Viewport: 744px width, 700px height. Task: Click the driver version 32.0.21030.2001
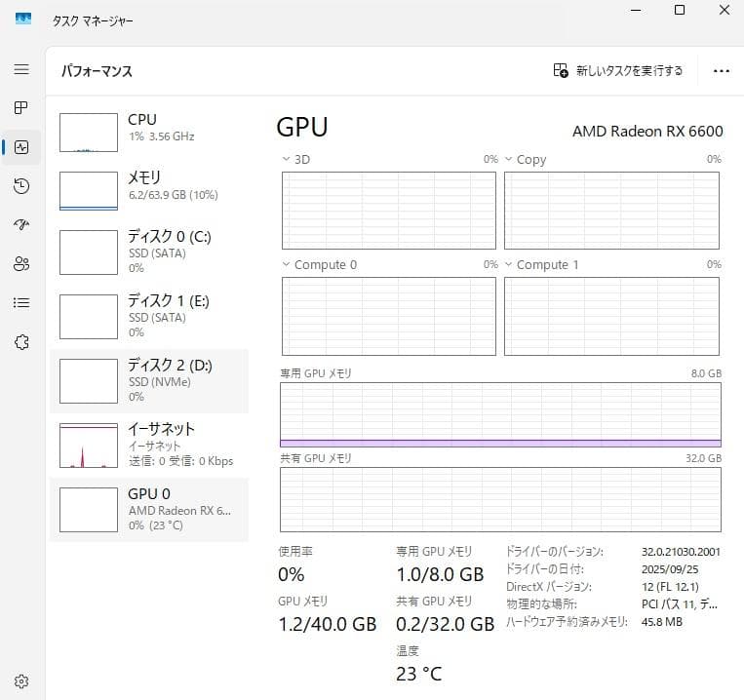[681, 552]
